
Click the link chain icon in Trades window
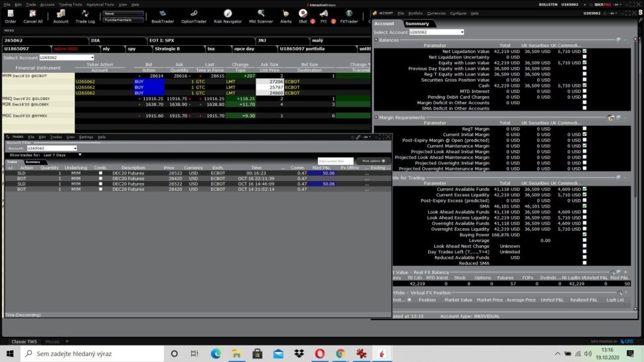(x=358, y=137)
